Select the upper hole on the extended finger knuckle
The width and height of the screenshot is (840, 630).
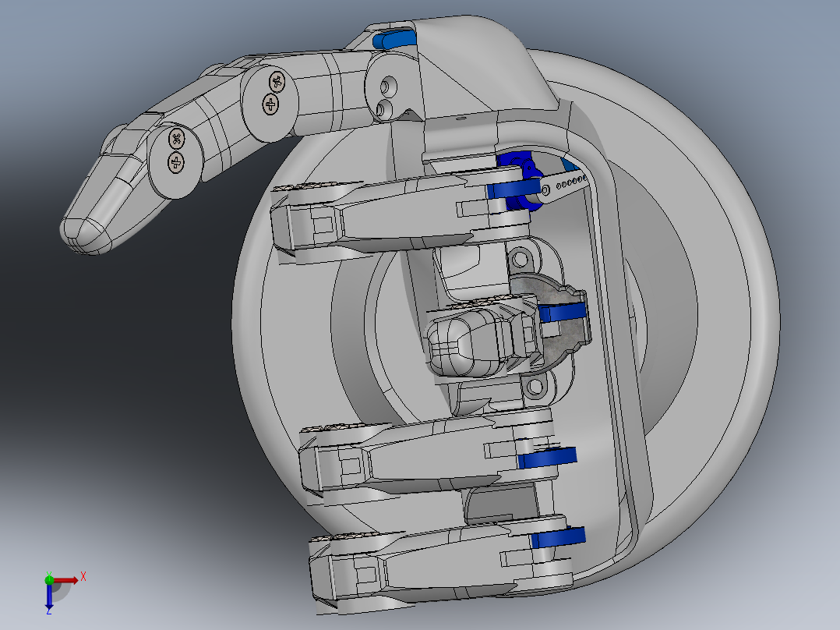pyautogui.click(x=386, y=87)
